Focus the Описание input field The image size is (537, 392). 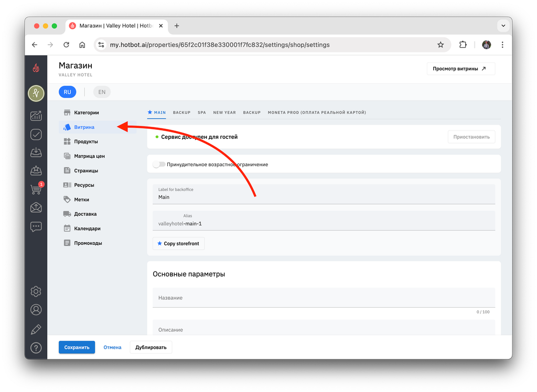324,328
